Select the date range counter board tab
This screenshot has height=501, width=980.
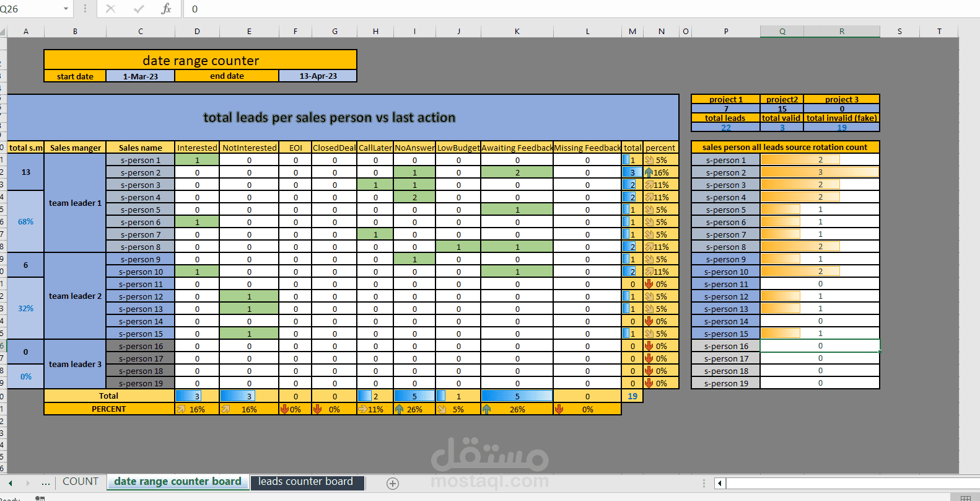point(178,482)
